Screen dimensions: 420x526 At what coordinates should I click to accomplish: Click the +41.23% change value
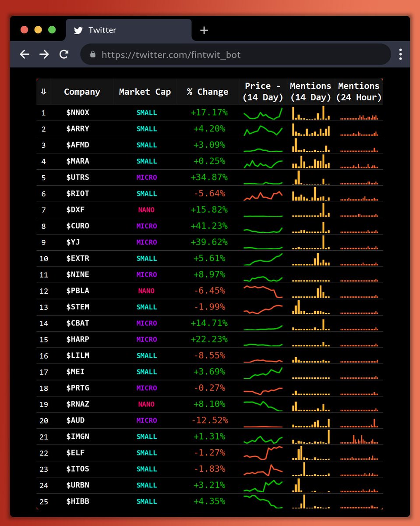209,226
